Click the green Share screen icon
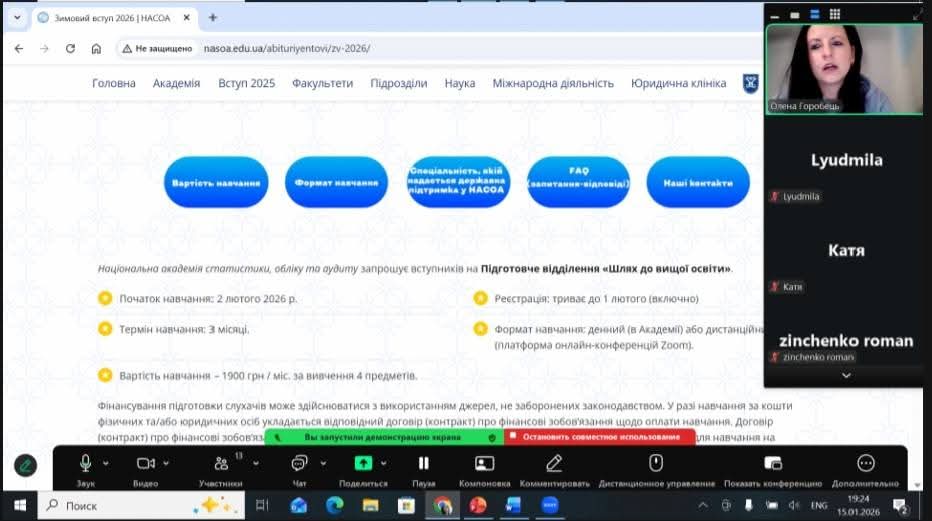Screen dimensions: 932x521 363,463
